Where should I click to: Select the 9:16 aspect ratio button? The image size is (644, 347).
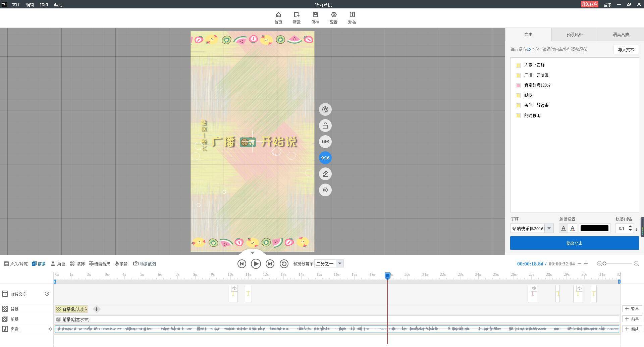(325, 158)
